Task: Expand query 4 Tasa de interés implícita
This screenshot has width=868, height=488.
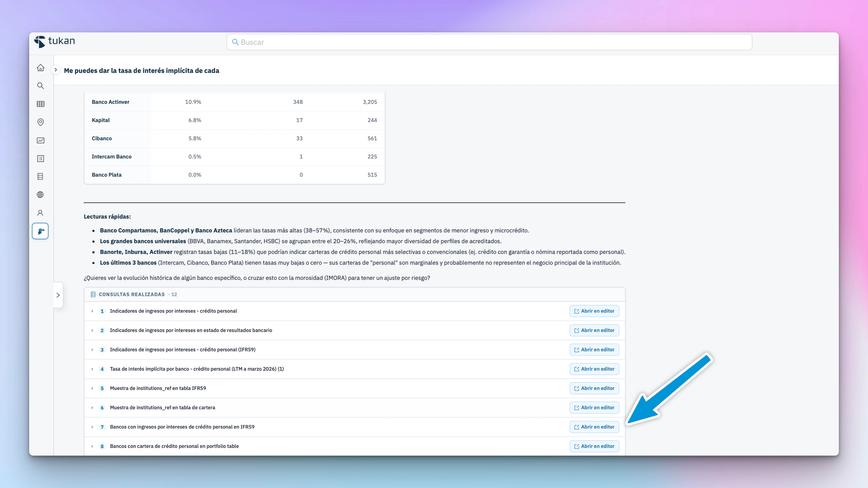Action: point(92,369)
